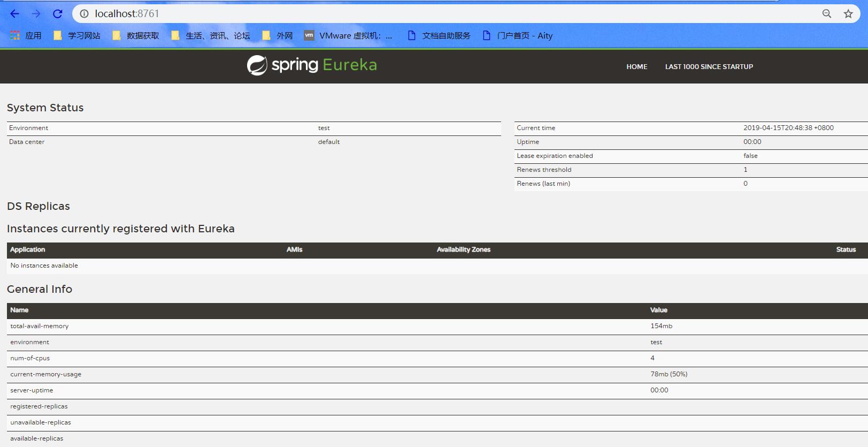The width and height of the screenshot is (868, 447).
Task: Open the 学习网站 bookmark folder
Action: [x=77, y=35]
